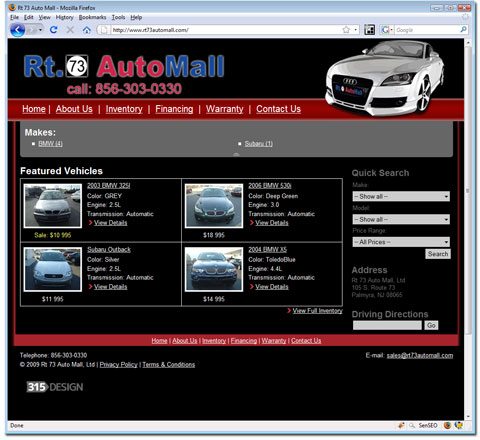Open the Edit menu
This screenshot has height=440, width=480.
[29, 17]
